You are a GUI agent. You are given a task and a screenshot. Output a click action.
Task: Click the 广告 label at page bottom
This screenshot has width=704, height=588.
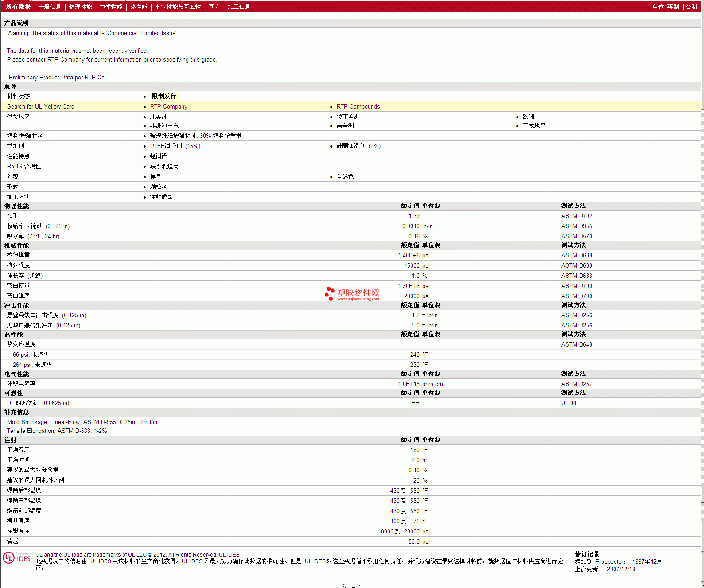pos(351,585)
